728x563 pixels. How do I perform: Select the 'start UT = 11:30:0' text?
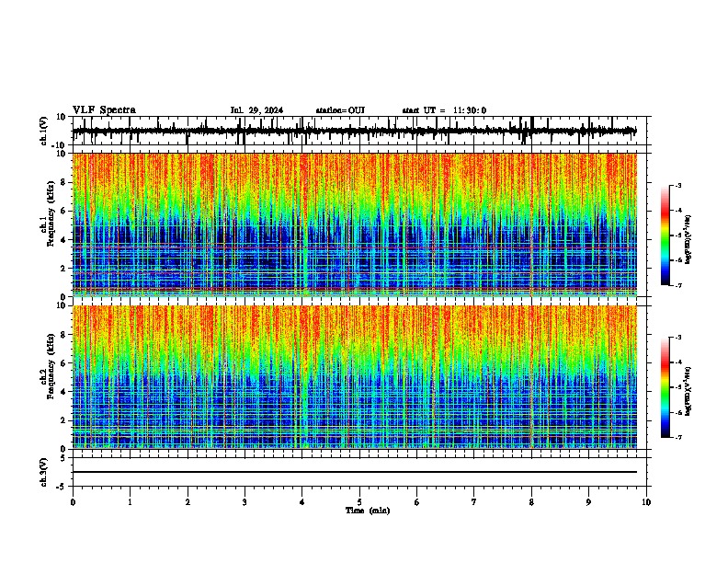[444, 110]
